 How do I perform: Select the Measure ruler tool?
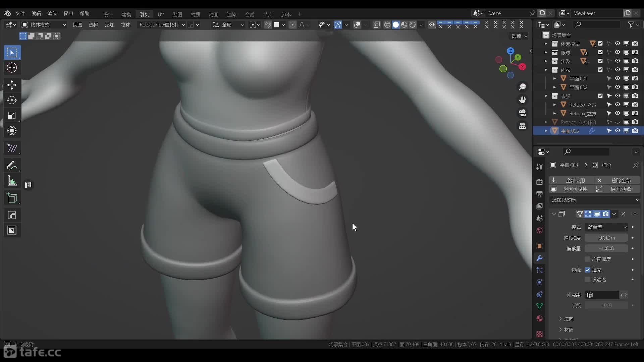point(12,181)
